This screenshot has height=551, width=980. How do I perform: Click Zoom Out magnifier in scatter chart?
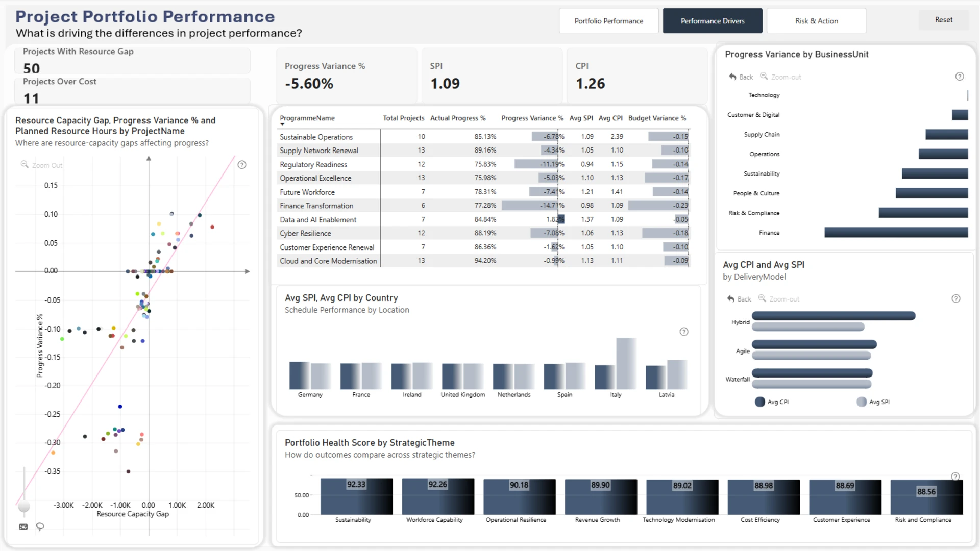tap(24, 164)
